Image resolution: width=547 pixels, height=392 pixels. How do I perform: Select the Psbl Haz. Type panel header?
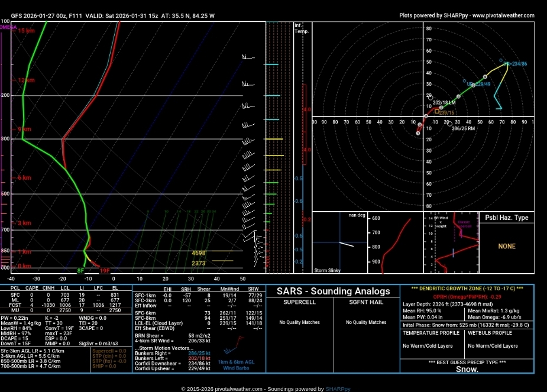click(x=506, y=218)
